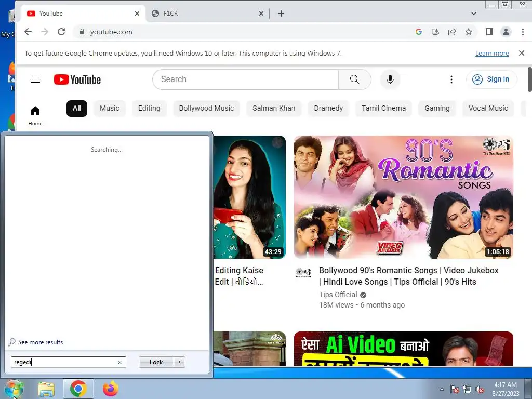Click the Lock button in Start menu
This screenshot has width=532, height=399.
point(156,362)
